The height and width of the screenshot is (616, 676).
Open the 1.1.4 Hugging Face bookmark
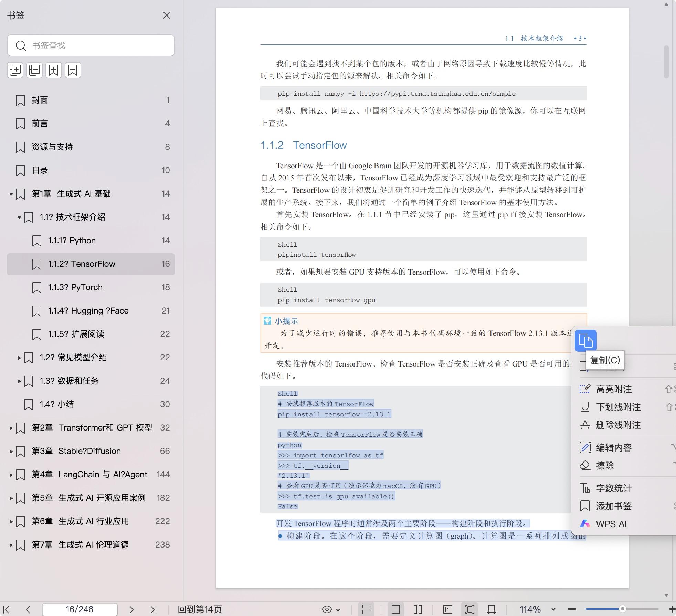click(x=91, y=311)
